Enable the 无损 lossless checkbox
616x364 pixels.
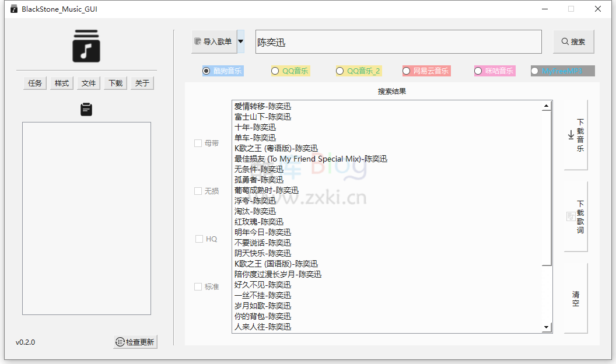(x=198, y=191)
